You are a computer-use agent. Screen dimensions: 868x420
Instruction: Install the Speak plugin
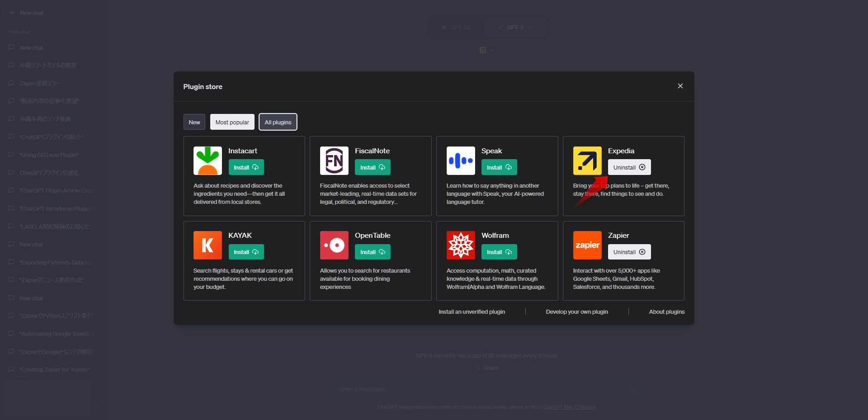[x=499, y=167]
